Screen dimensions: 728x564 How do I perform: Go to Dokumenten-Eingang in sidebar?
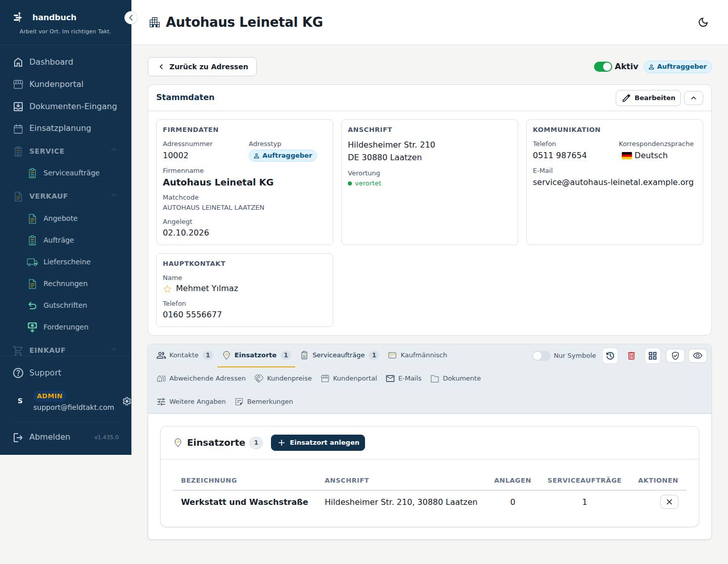coord(66,107)
